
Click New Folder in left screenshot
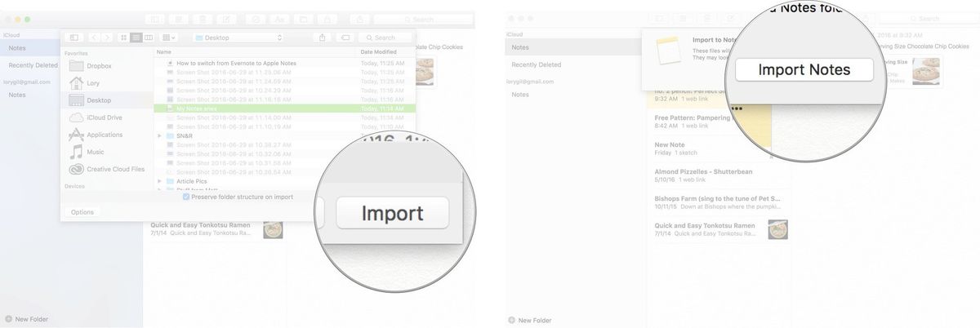[27, 319]
